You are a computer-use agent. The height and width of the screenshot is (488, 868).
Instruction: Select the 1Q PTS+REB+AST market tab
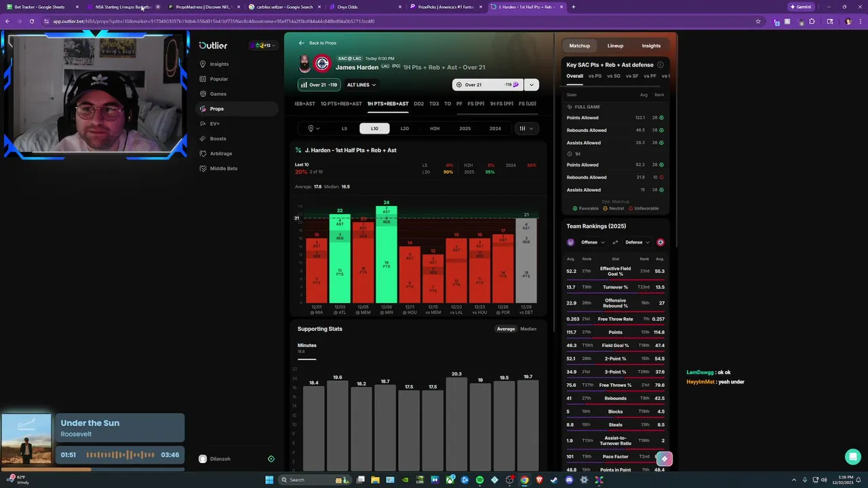(341, 104)
